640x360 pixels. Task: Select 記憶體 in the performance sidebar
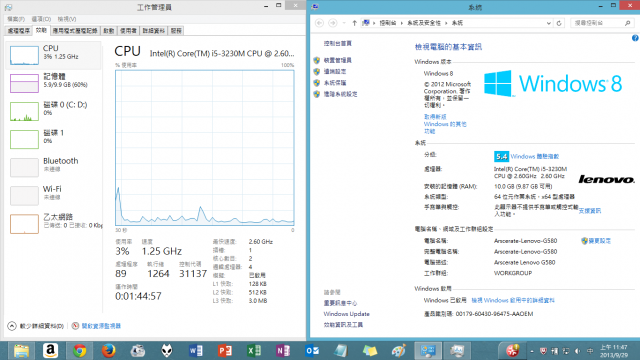point(54,83)
